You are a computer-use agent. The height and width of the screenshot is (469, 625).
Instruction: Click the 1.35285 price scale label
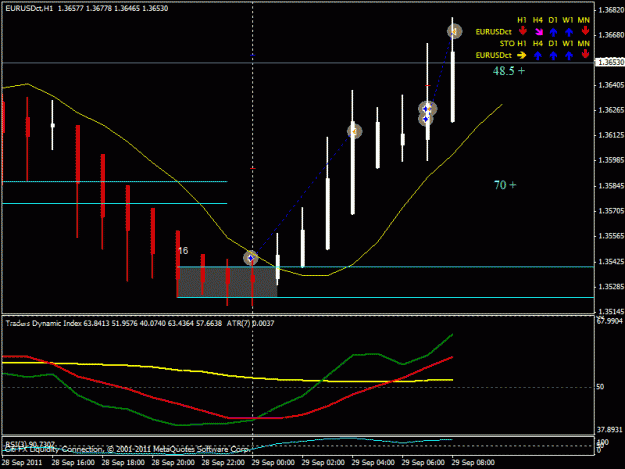[x=611, y=287]
